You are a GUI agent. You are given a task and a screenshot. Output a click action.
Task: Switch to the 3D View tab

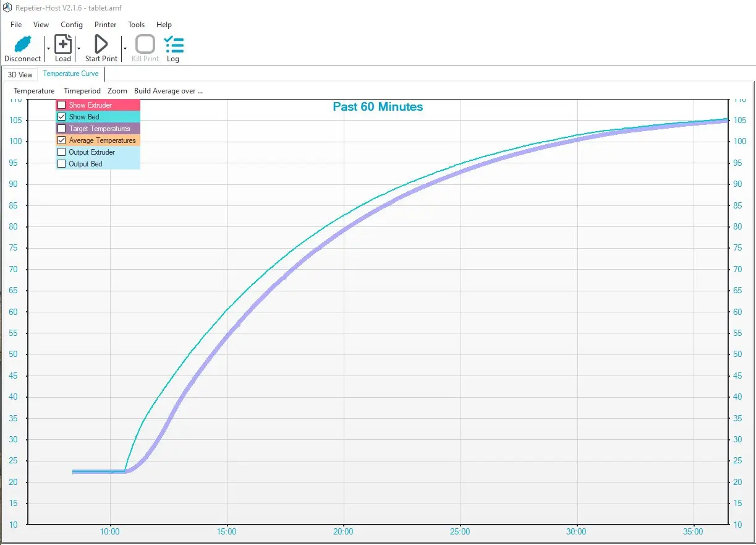(20, 75)
